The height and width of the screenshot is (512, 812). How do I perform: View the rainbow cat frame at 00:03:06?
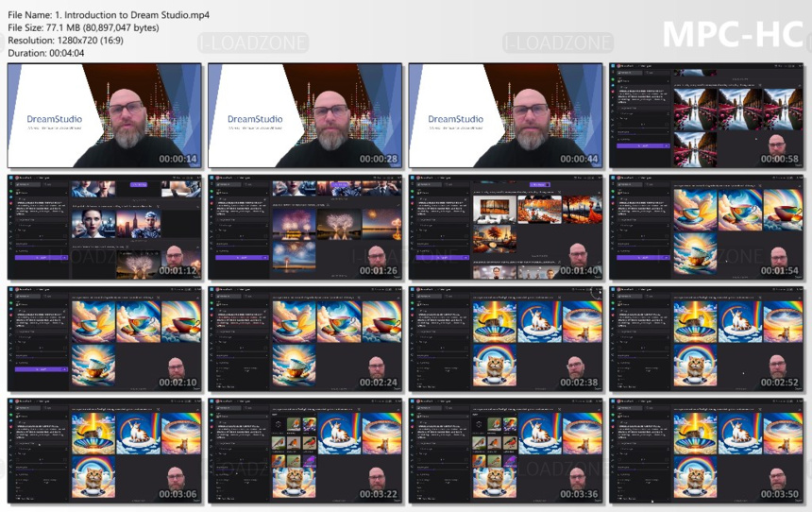[105, 451]
